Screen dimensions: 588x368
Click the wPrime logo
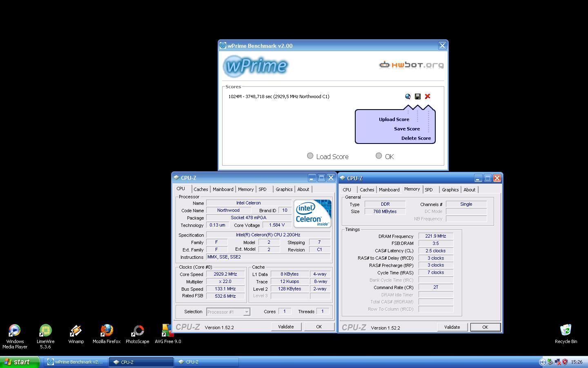point(256,66)
